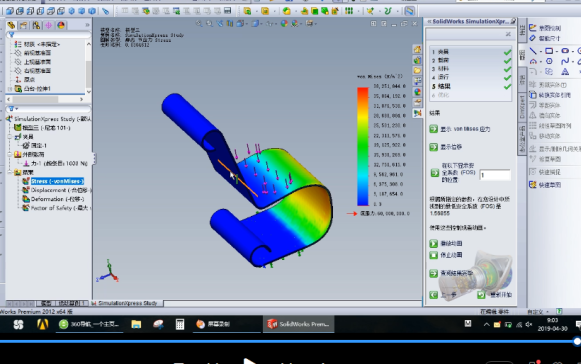Click Show von Mises stress button
The image size is (581, 364).
[434, 129]
